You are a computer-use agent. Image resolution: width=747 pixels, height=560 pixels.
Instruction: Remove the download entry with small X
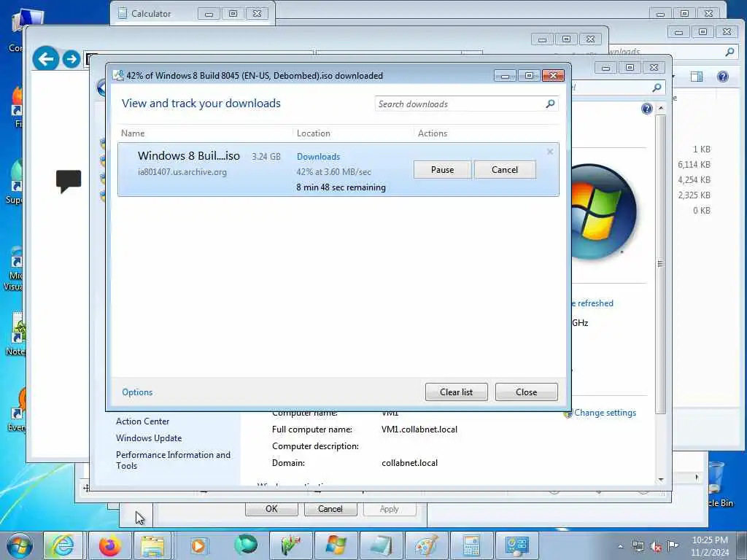click(x=550, y=152)
